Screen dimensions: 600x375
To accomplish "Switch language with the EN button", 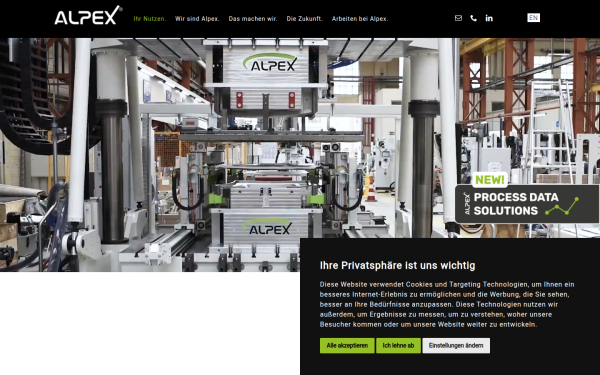I will click(x=533, y=18).
